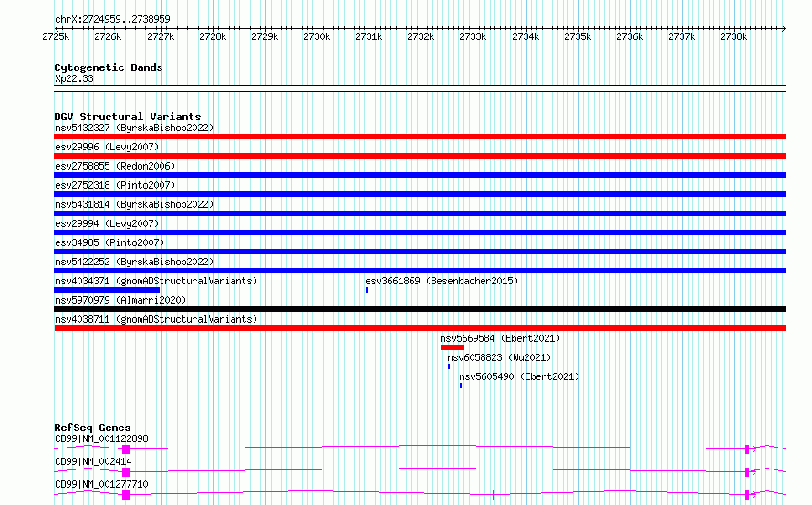The height and width of the screenshot is (505, 812).
Task: Open the esv34985 (Pinto2007) label
Action: 109,242
